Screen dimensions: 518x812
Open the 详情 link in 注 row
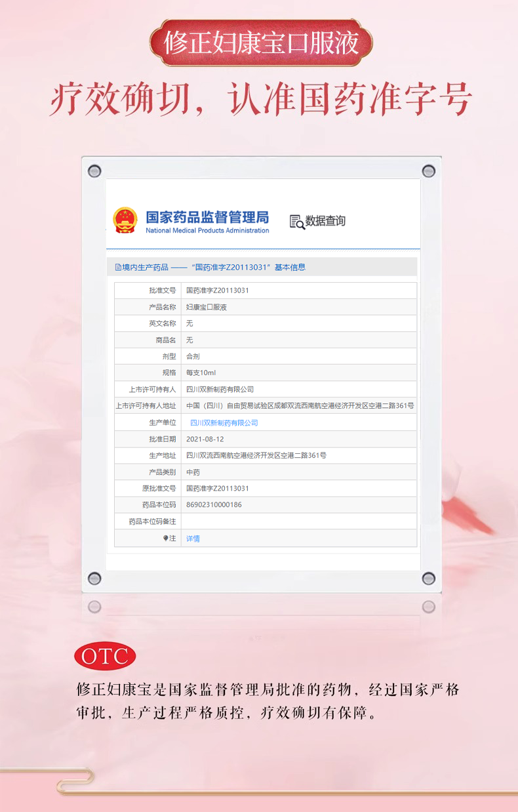(x=193, y=538)
